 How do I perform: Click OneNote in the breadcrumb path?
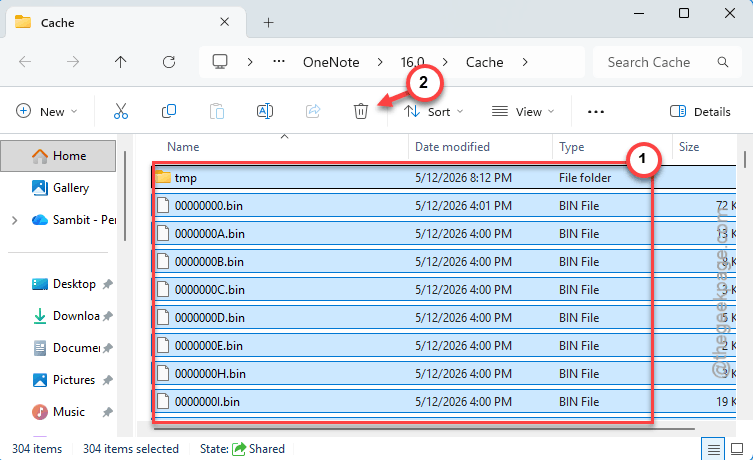(x=331, y=62)
